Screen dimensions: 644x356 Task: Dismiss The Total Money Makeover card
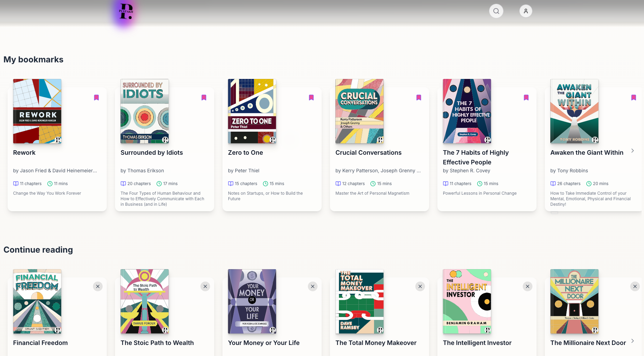420,286
